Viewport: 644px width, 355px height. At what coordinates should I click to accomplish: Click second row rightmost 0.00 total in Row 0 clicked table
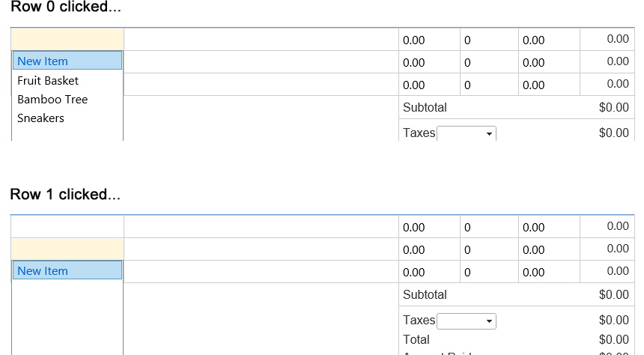pyautogui.click(x=617, y=61)
